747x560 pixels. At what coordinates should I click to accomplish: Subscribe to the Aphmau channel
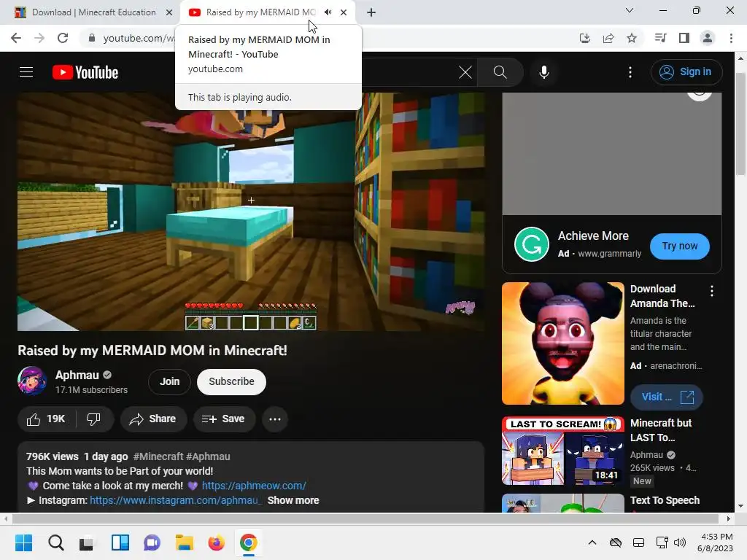coord(231,381)
